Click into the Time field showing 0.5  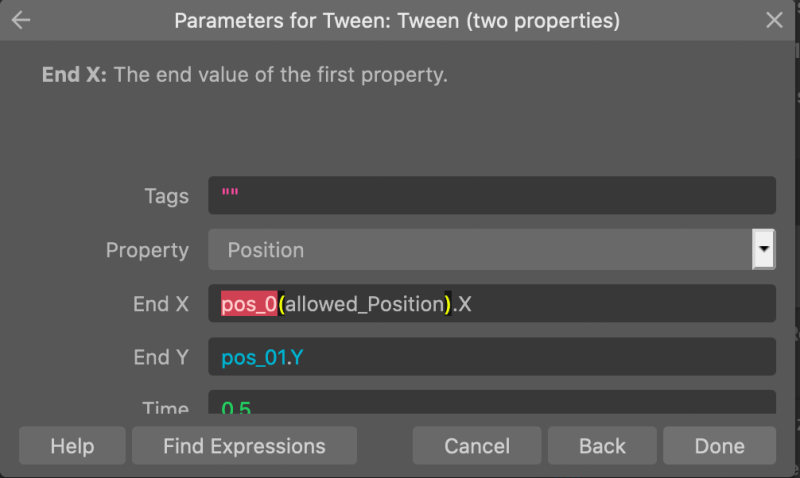(492, 402)
